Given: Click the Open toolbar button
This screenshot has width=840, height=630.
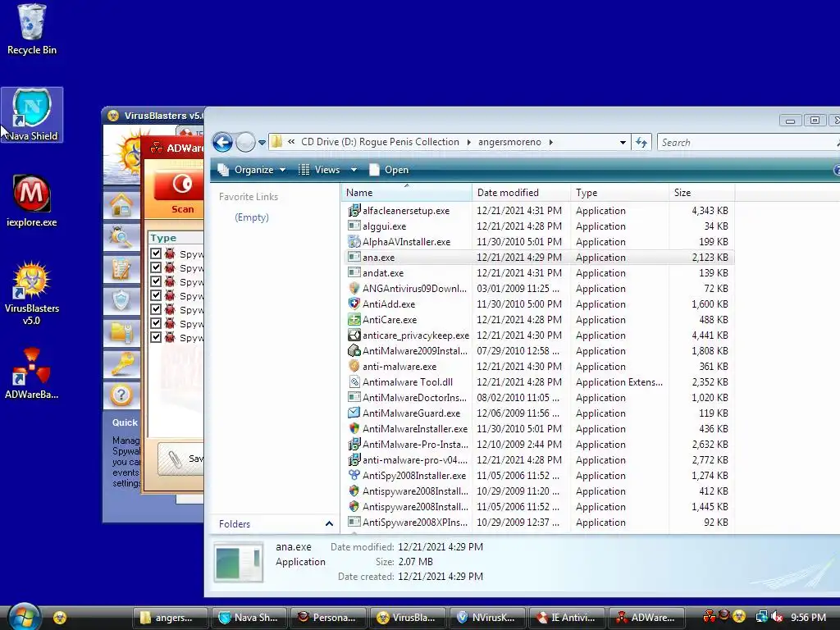Looking at the screenshot, I should pyautogui.click(x=390, y=170).
